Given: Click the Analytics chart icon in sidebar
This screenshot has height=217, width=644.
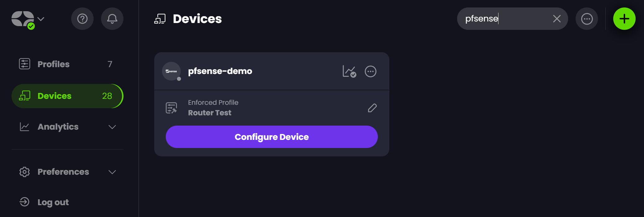Looking at the screenshot, I should [x=24, y=127].
